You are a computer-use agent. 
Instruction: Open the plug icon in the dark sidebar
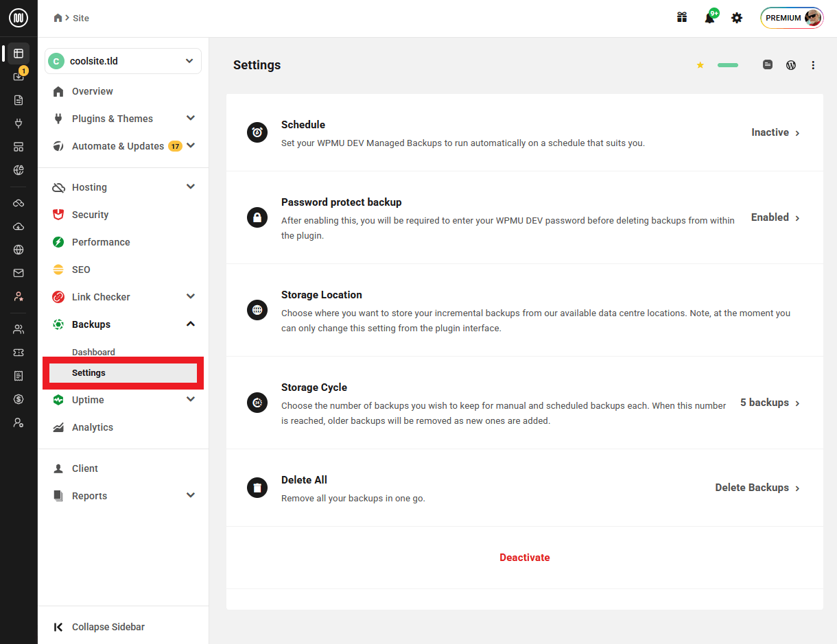(19, 123)
